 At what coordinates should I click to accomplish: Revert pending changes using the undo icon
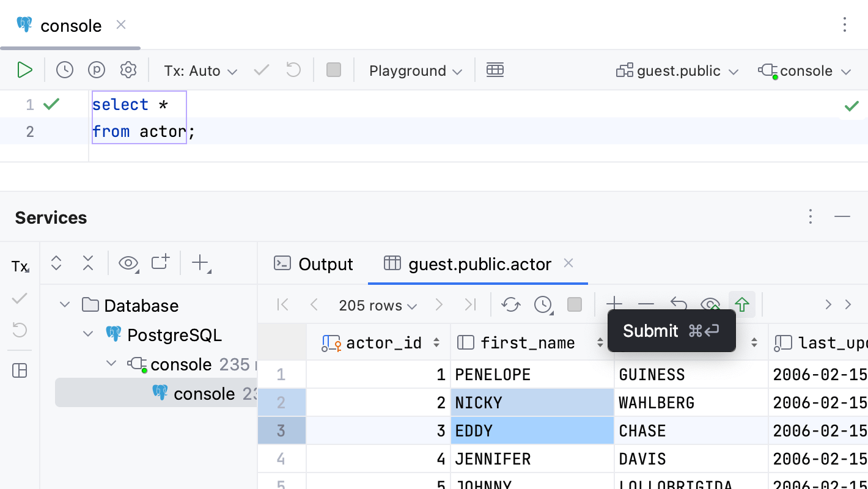[679, 304]
